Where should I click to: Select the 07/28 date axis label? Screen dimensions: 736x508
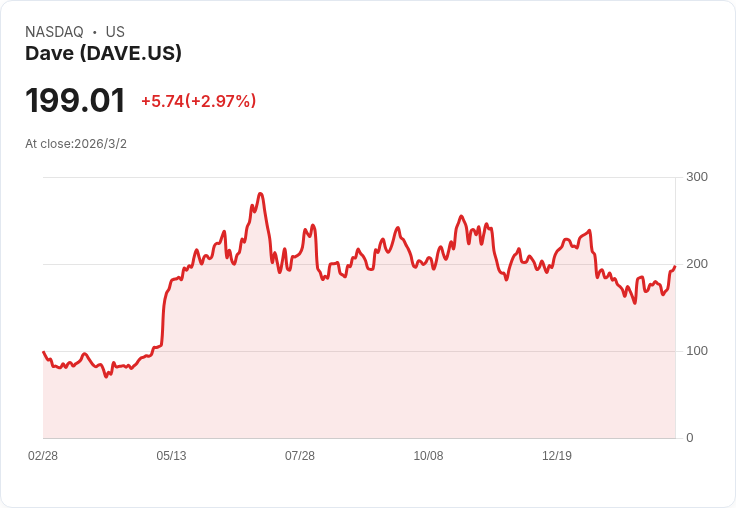300,456
